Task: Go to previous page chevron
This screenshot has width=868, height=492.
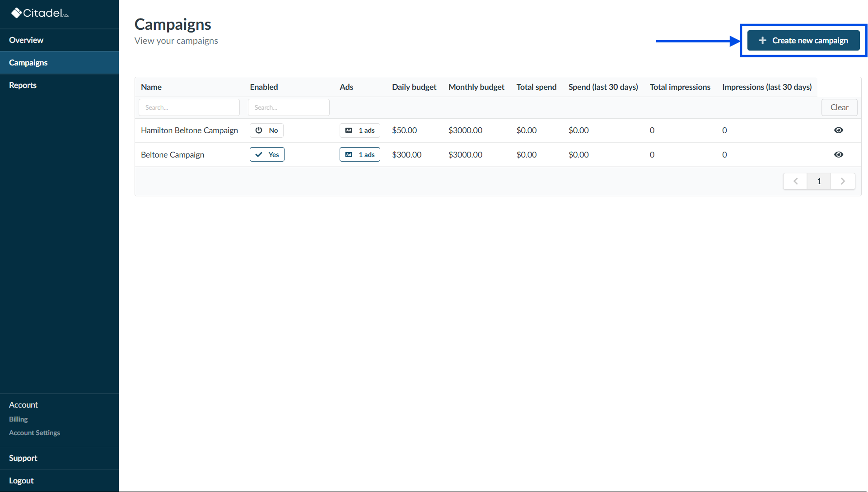Action: (x=795, y=181)
